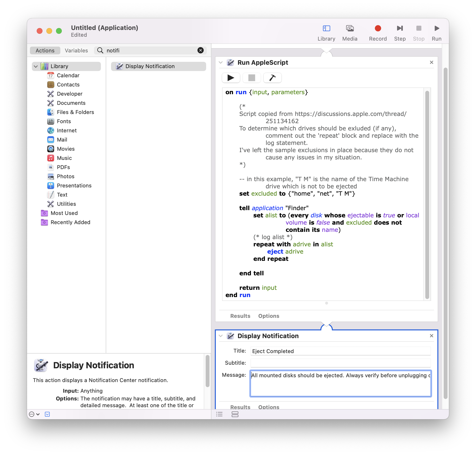Select Calendar in the library

pyautogui.click(x=68, y=75)
